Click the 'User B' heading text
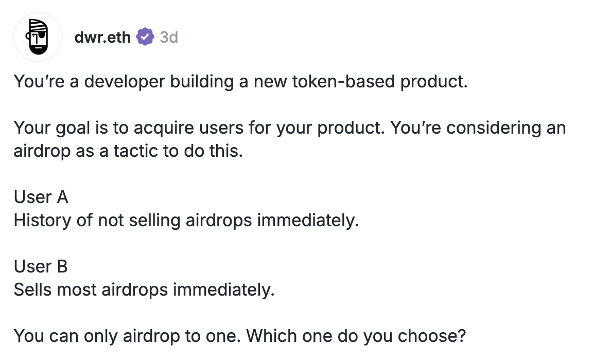593x364 pixels. point(41,267)
